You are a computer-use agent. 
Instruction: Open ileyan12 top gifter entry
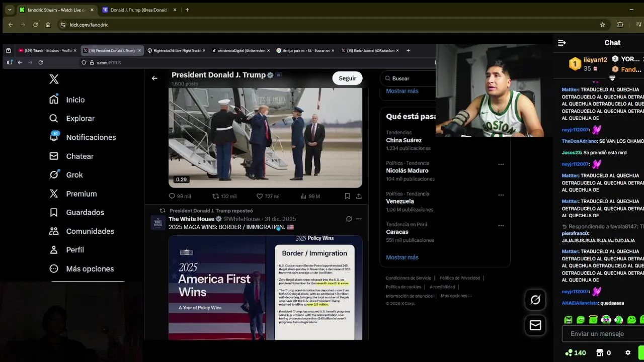tap(588, 63)
